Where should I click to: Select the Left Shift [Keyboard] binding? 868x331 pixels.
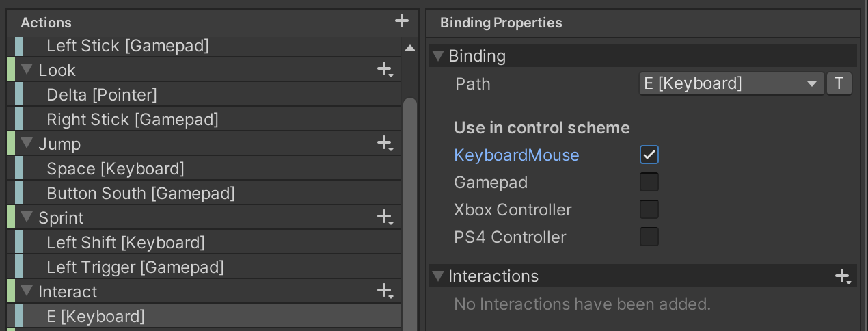pyautogui.click(x=126, y=243)
